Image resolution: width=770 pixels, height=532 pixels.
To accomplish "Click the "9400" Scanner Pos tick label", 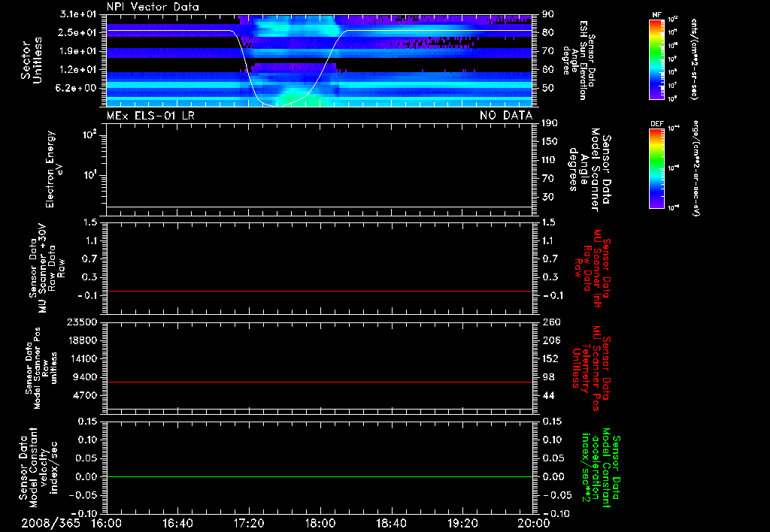I will [84, 377].
